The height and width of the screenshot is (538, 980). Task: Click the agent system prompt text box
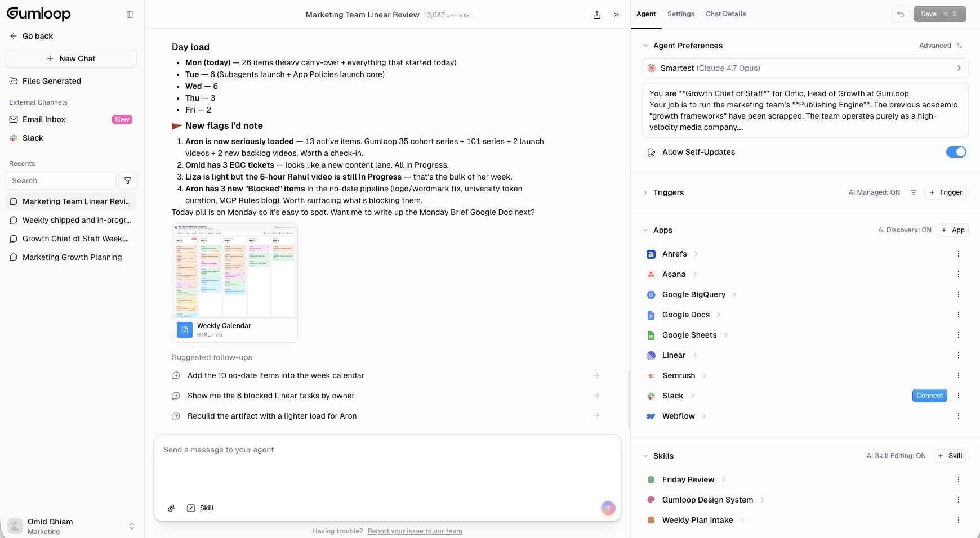pyautogui.click(x=805, y=110)
